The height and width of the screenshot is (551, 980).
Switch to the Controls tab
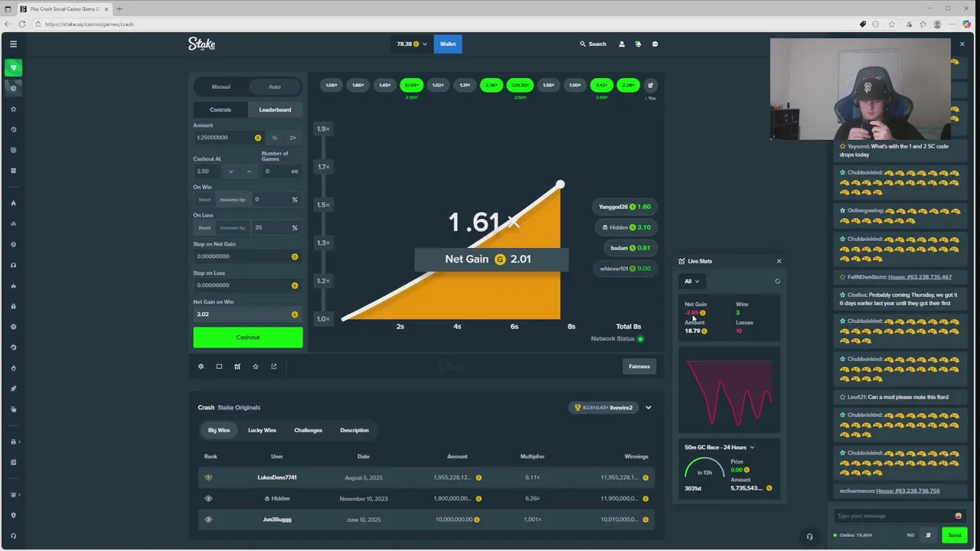pos(220,109)
